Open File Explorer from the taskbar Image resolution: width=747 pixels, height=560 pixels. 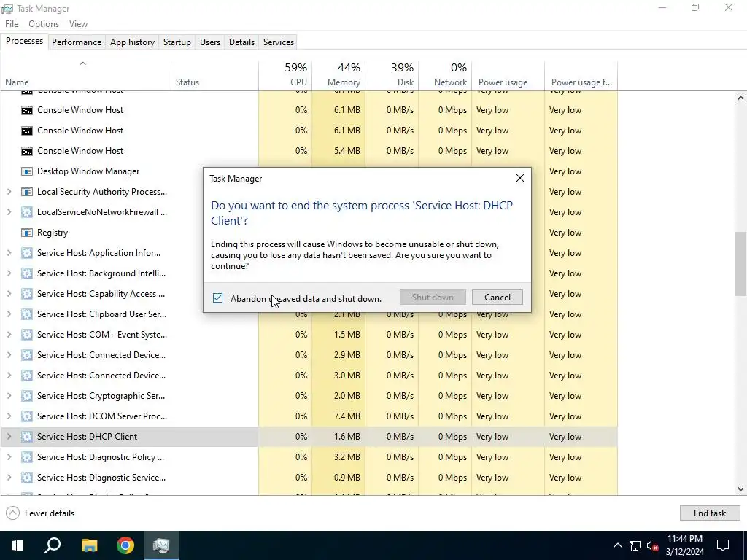tap(89, 545)
